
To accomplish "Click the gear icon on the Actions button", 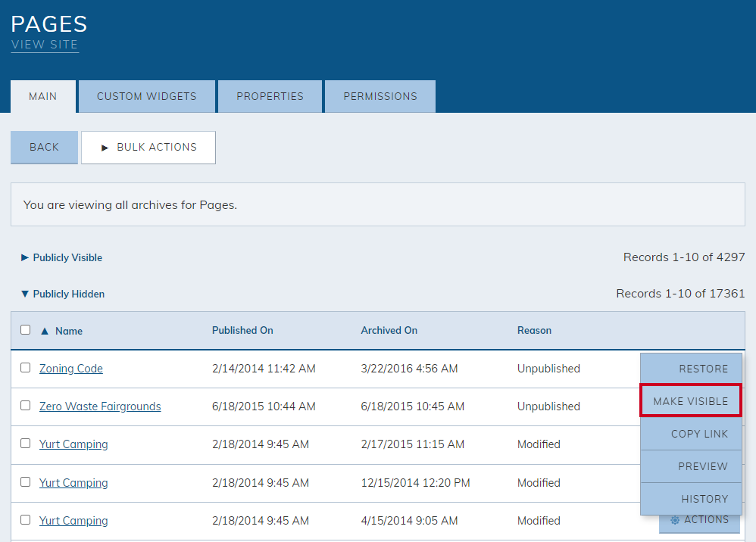I will [x=675, y=520].
